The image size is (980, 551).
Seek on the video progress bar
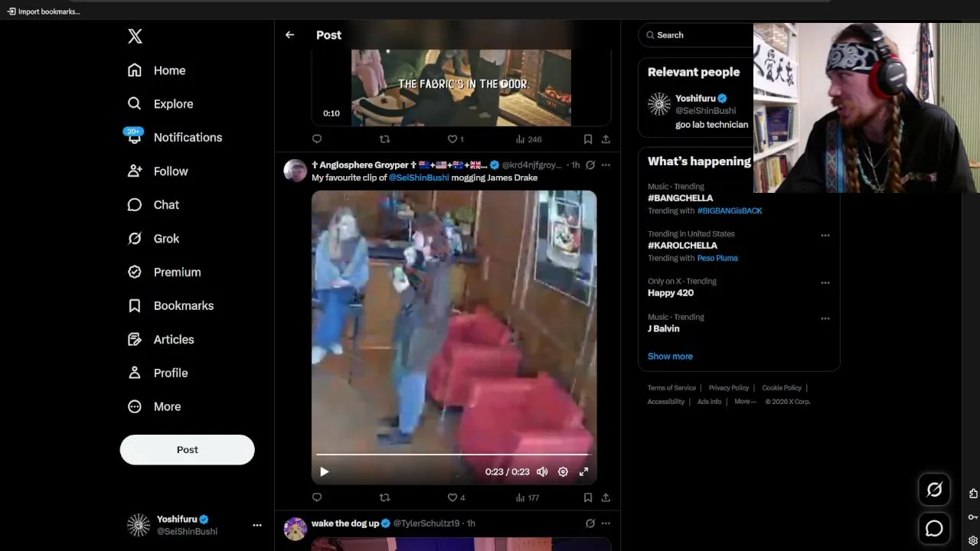coord(454,455)
